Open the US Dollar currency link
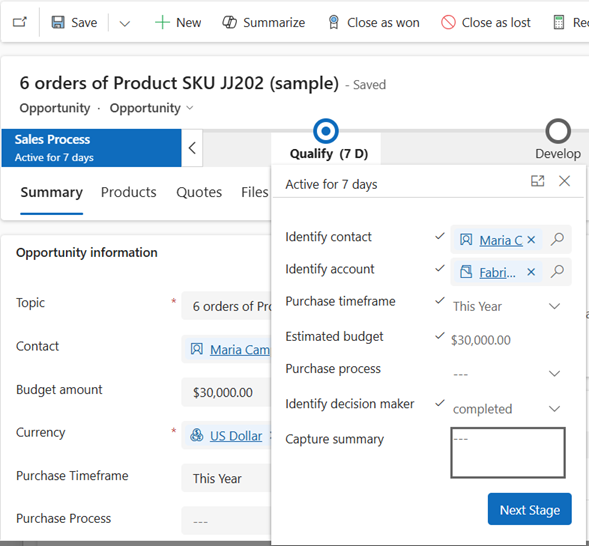This screenshot has width=589, height=546. [x=236, y=436]
